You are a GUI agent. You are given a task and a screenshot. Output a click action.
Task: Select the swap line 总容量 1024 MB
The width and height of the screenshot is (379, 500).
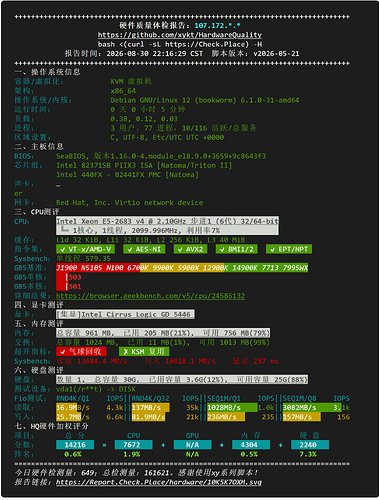click(163, 343)
